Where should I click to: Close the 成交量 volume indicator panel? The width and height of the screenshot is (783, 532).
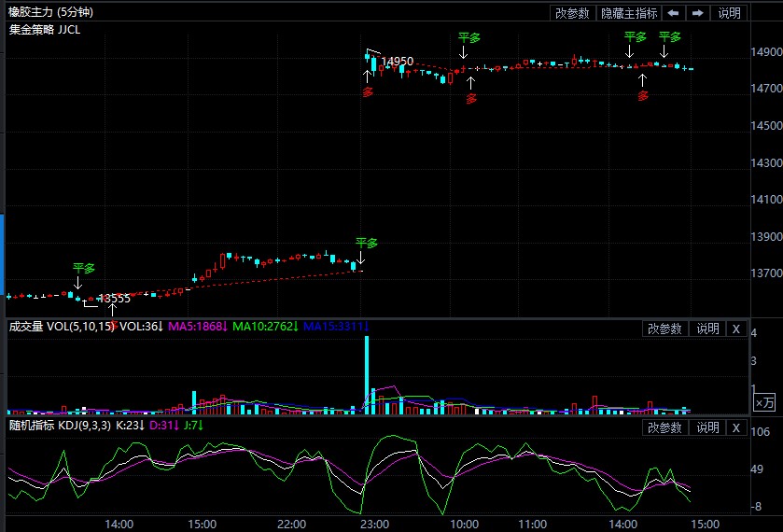[735, 329]
